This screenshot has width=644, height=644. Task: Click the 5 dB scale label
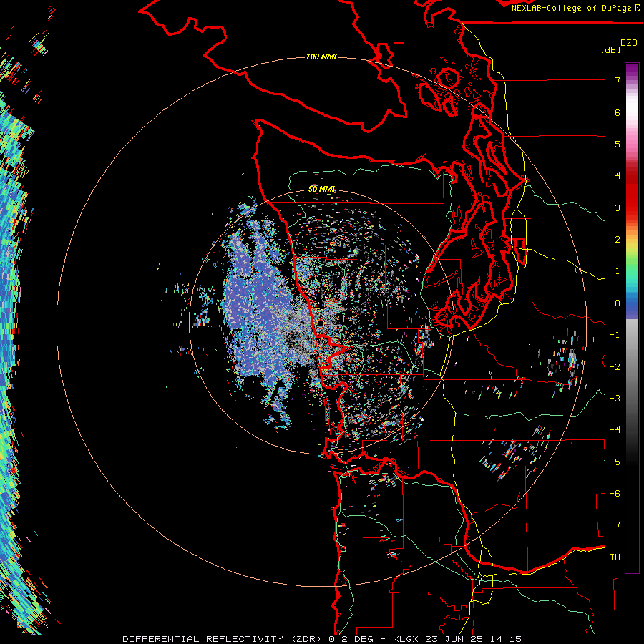pos(618,144)
